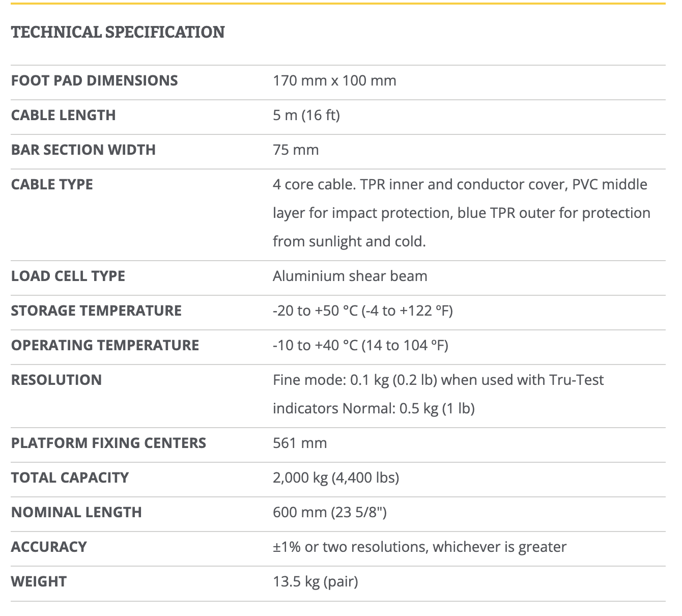
Task: Click the 2,000 kg (4,400 lbs) value
Action: [x=336, y=478]
